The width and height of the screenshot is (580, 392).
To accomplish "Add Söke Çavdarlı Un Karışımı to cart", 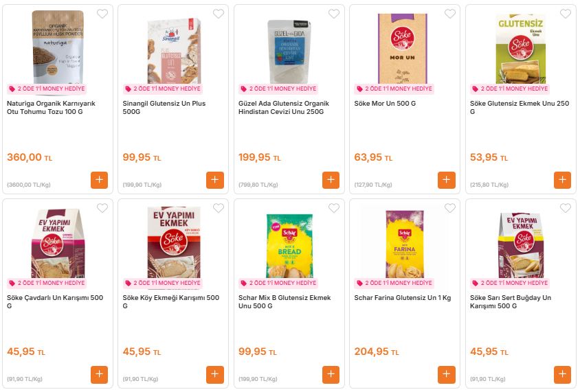I will pos(99,374).
